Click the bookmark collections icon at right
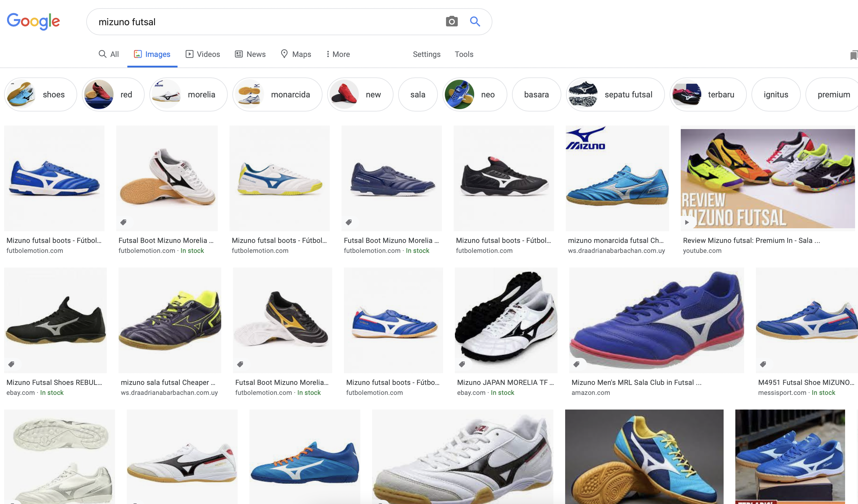Viewport: 858px width, 504px height. (x=853, y=55)
